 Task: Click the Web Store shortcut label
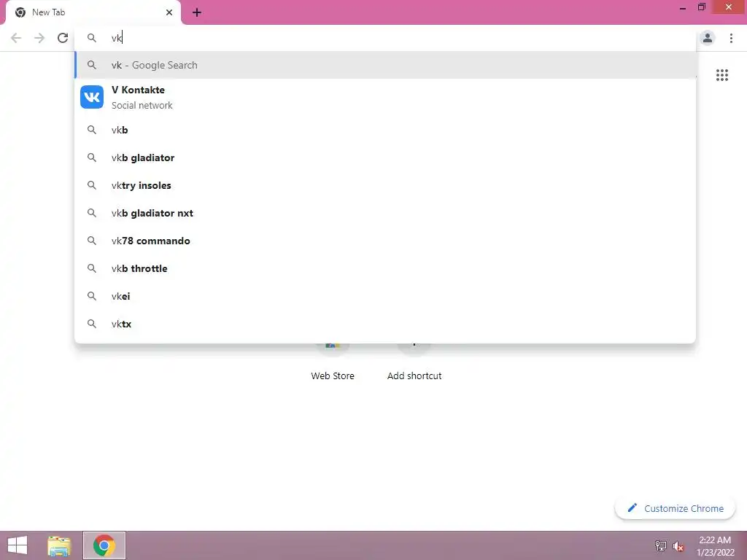(333, 376)
